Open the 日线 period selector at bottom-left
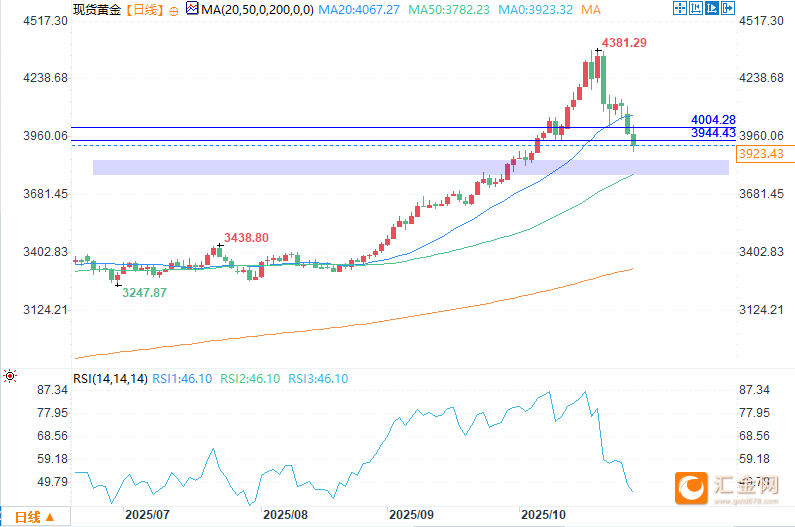 [34, 517]
